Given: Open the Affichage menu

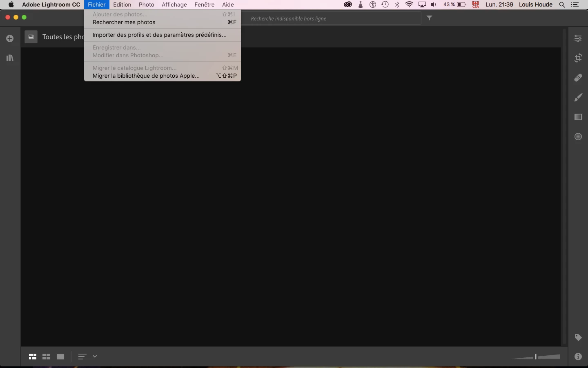Looking at the screenshot, I should (174, 4).
